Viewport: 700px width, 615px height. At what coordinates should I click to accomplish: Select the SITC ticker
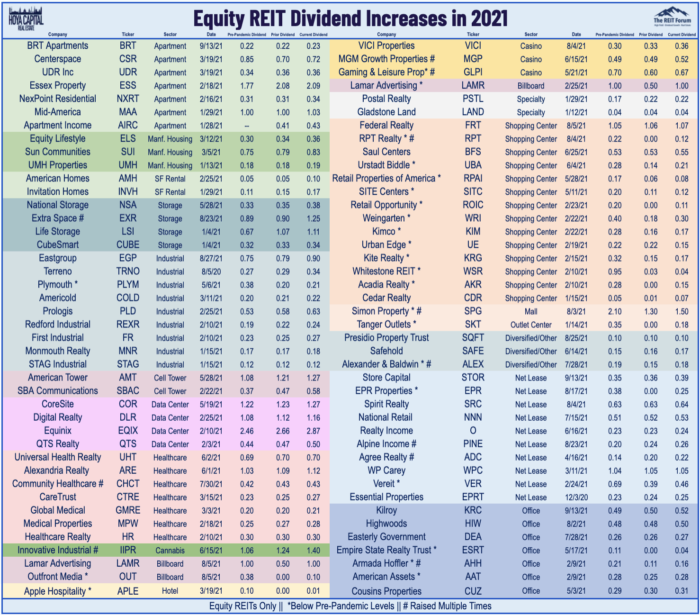(473, 191)
